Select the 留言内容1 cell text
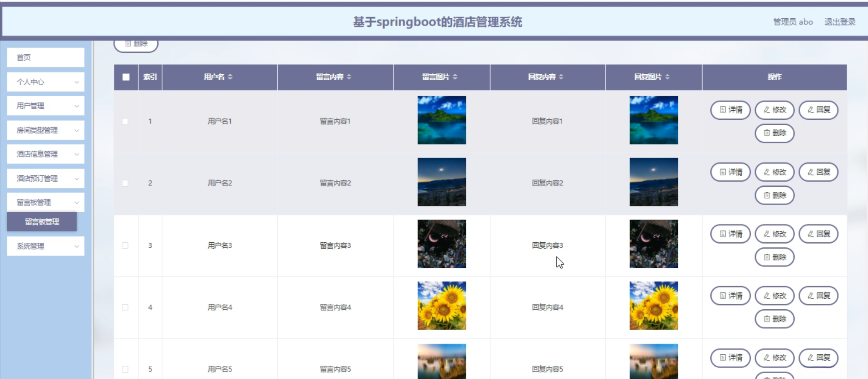Viewport: 868px width, 379px height. pos(335,122)
